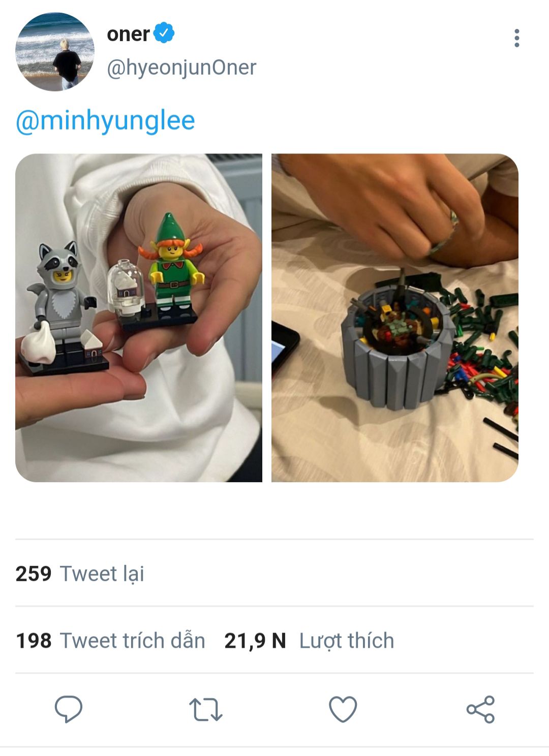The width and height of the screenshot is (549, 756).
Task: Click the 259 retweet count number
Action: 34,574
